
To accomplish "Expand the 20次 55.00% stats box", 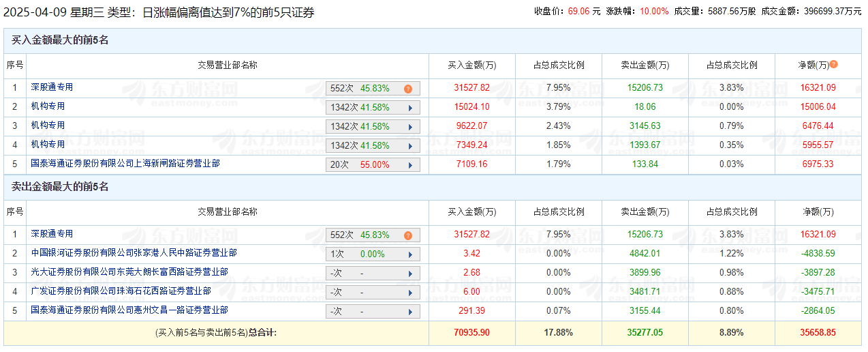I will (x=373, y=165).
